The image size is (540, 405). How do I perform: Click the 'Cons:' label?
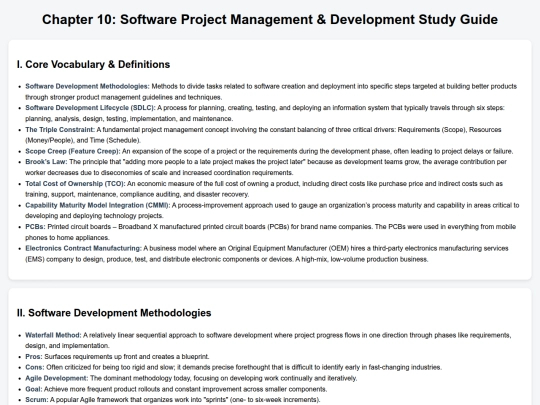[34, 367]
